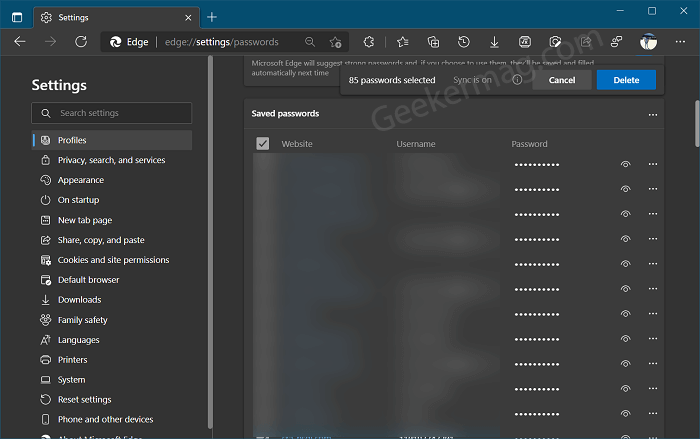Cancel the password selection

562,80
